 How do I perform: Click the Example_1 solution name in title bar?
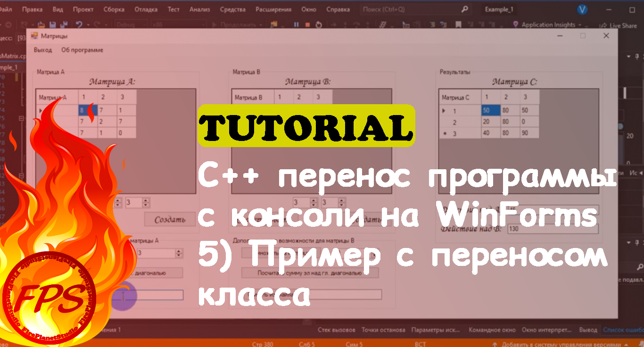coord(499,9)
